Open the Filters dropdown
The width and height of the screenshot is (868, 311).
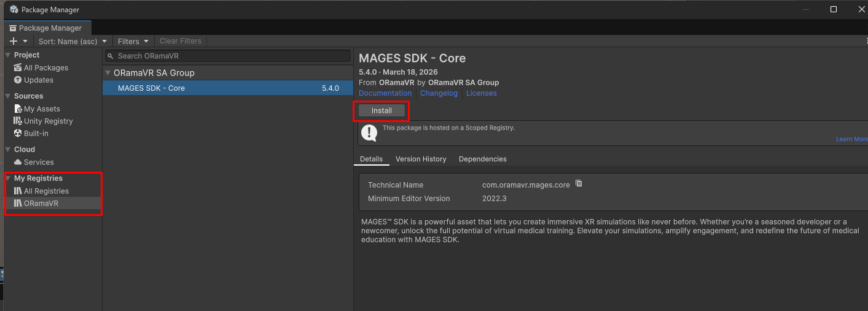point(133,41)
